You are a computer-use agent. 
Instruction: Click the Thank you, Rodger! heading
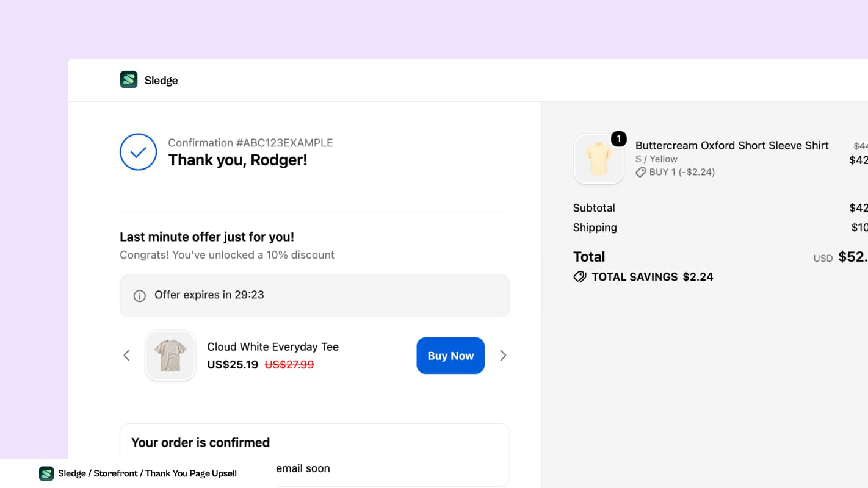tap(237, 160)
